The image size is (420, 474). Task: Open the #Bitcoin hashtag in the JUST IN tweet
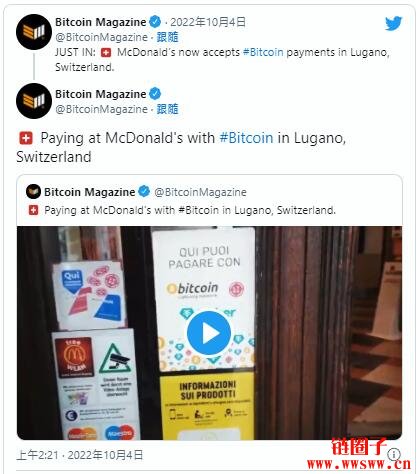click(x=263, y=52)
